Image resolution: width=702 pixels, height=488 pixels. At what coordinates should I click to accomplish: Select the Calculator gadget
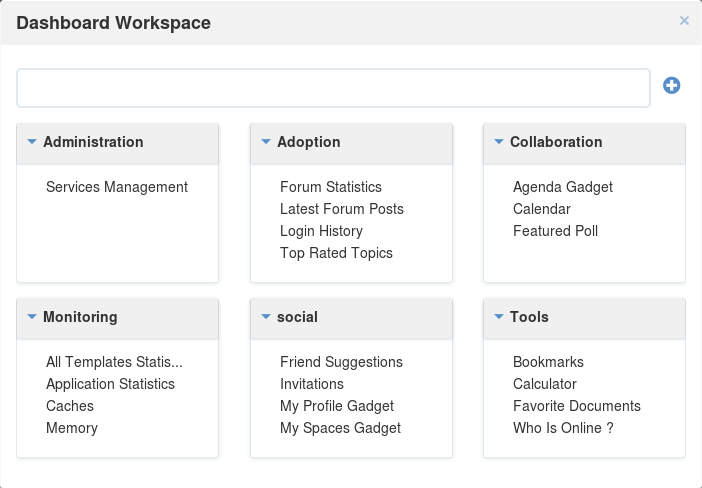click(x=544, y=384)
